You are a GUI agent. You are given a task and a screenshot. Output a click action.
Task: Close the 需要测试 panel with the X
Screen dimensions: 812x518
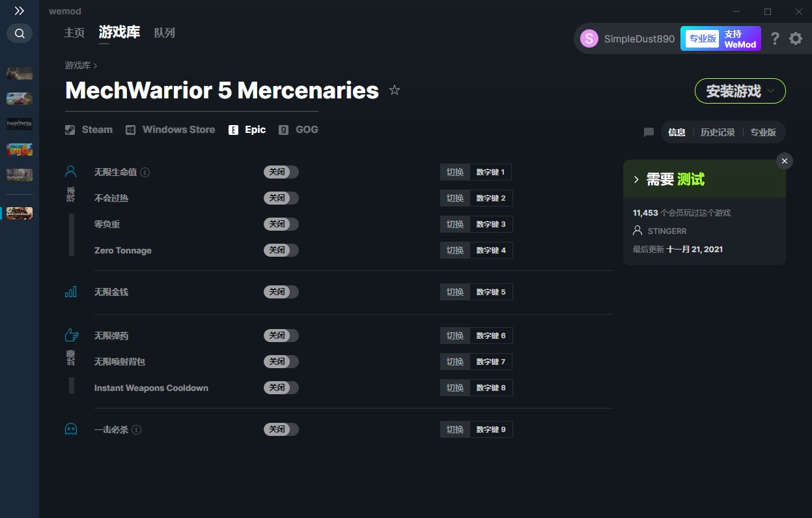785,161
